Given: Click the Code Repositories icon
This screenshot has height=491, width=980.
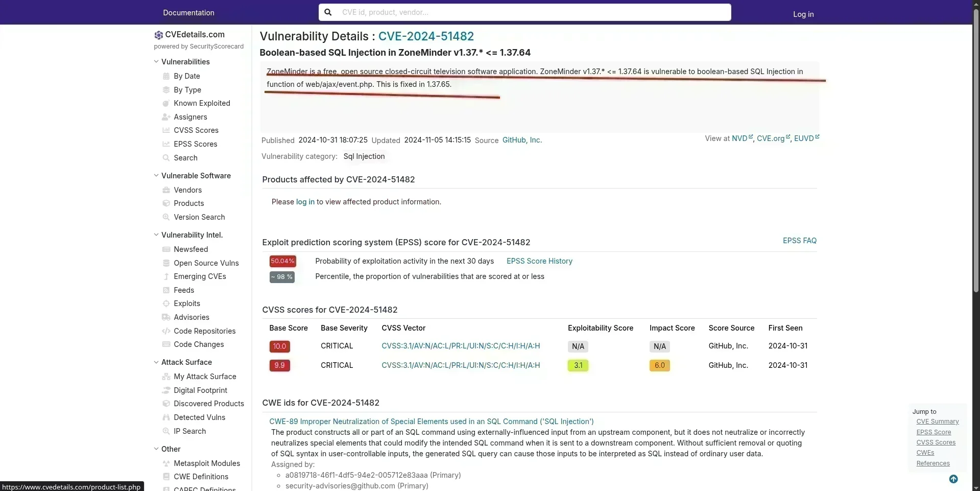Looking at the screenshot, I should pos(166,331).
